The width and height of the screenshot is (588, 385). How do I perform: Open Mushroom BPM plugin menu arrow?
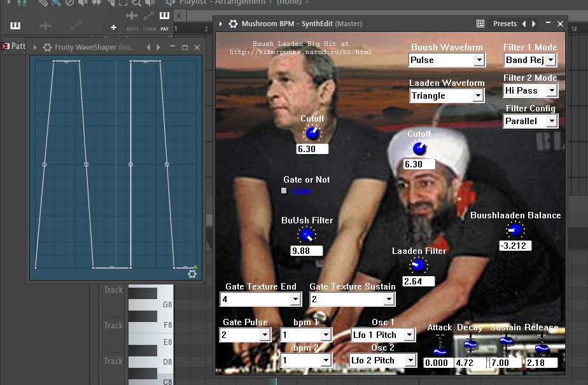point(221,24)
